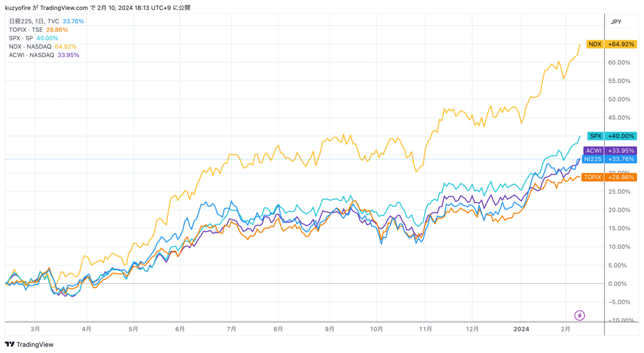Click the 55.00% axis label
Viewport: 644px width, 353px height.
pos(619,81)
